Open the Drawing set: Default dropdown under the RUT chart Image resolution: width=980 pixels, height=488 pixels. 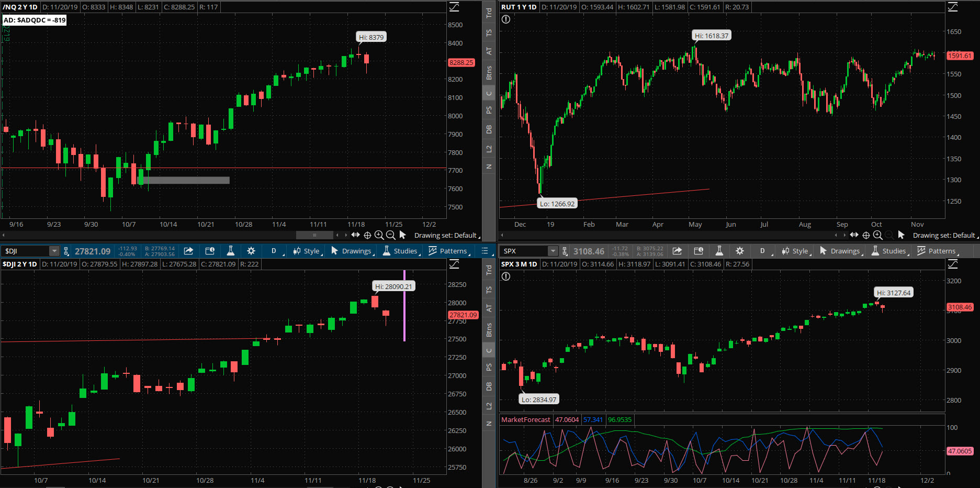pyautogui.click(x=945, y=235)
